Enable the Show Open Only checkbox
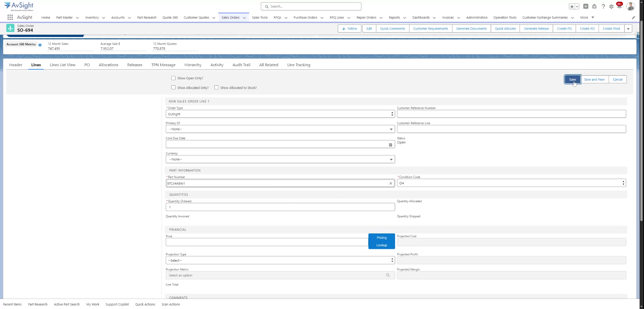644x309 pixels. tap(173, 78)
